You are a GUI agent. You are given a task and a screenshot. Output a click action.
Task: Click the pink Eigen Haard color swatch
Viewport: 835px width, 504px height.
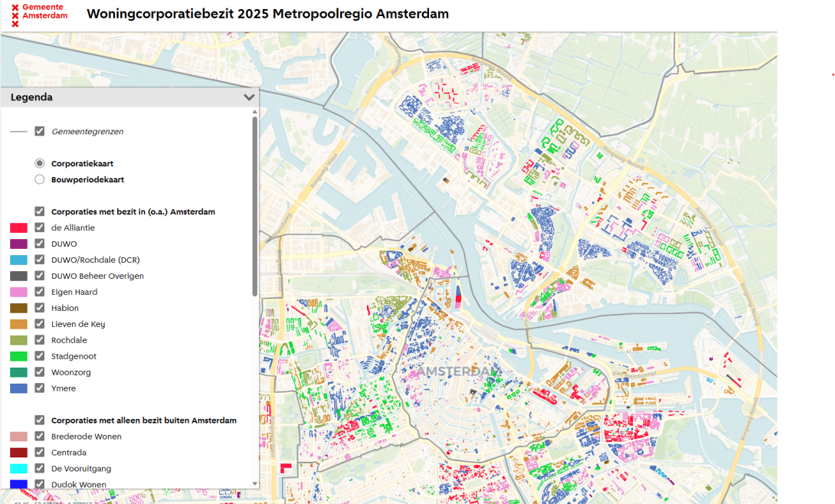click(x=17, y=292)
